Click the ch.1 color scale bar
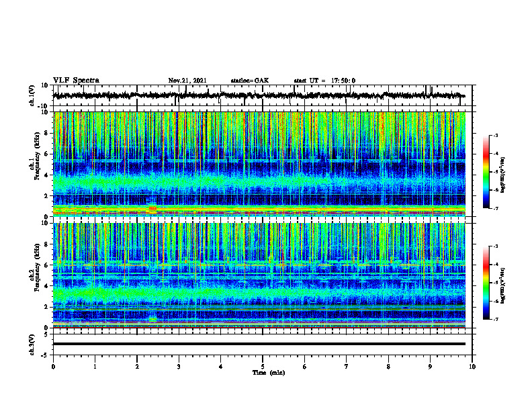This screenshot has width=532, height=411. pyautogui.click(x=486, y=172)
